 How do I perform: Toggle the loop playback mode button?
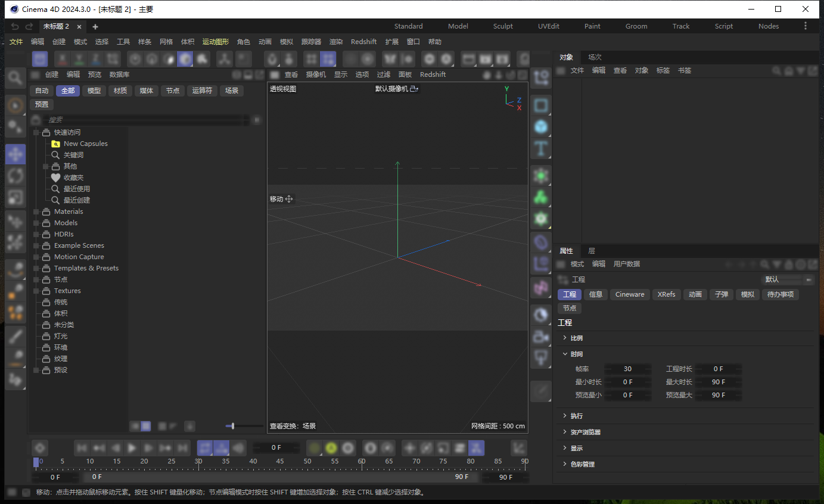pos(204,447)
